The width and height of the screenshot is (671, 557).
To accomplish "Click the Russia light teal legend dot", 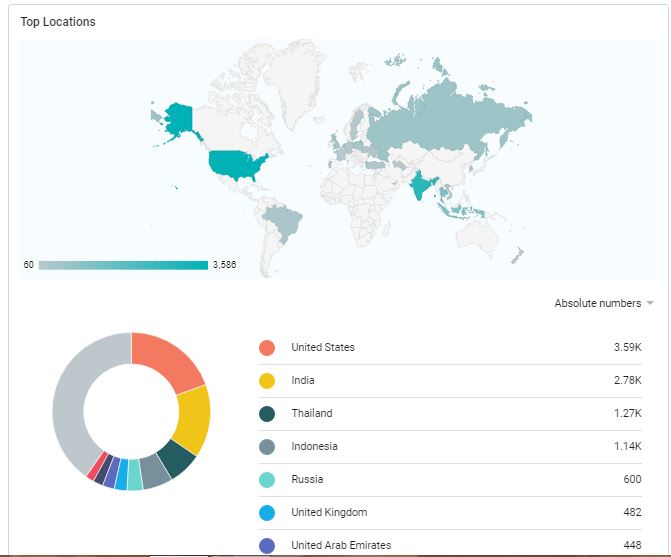I will tap(267, 480).
